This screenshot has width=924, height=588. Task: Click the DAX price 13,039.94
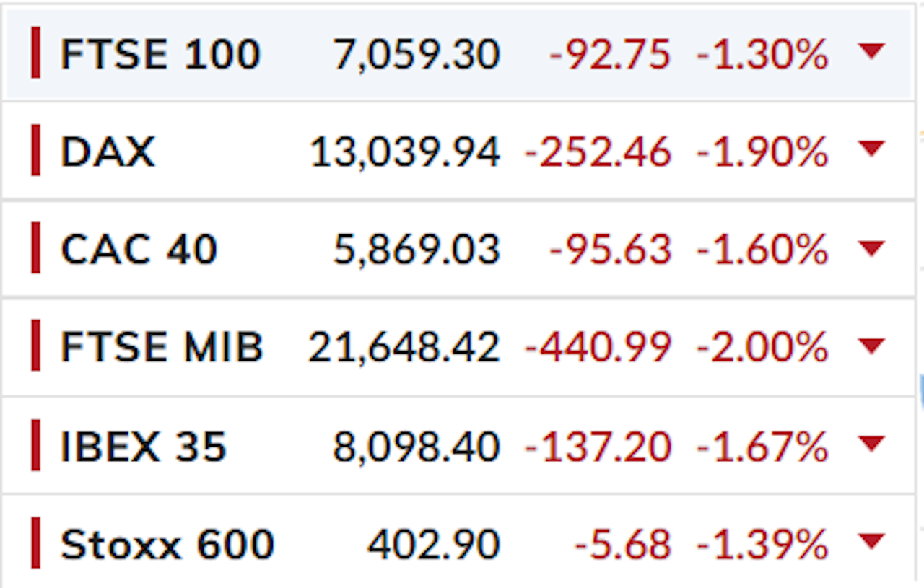tap(404, 153)
